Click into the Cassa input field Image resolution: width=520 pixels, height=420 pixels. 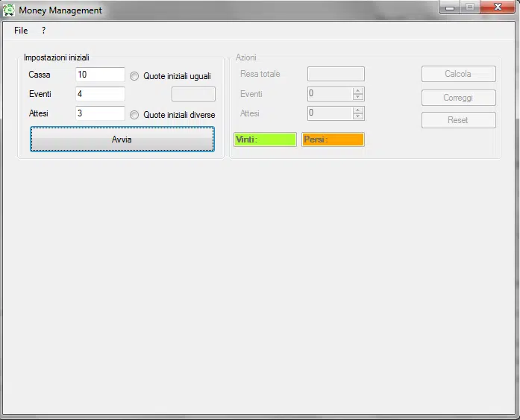point(100,75)
